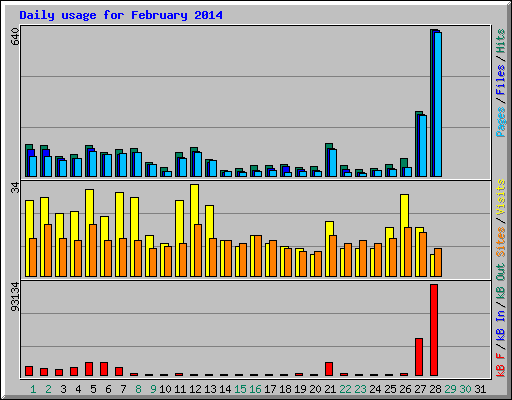This screenshot has height=400, width=512.
Task: Click the cyan pages bar for day 12
Action: 198,164
